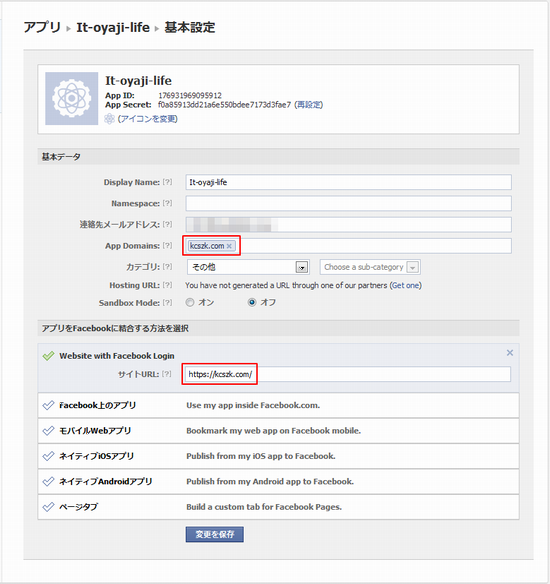The image size is (550, 584).
Task: Open the It-oyaji-life breadcrumb link
Action: pos(113,28)
